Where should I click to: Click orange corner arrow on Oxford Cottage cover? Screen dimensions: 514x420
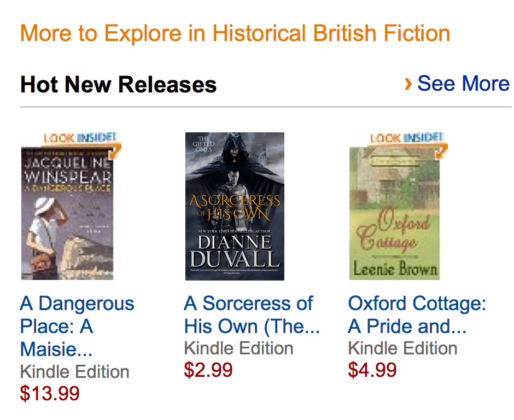[x=442, y=149]
